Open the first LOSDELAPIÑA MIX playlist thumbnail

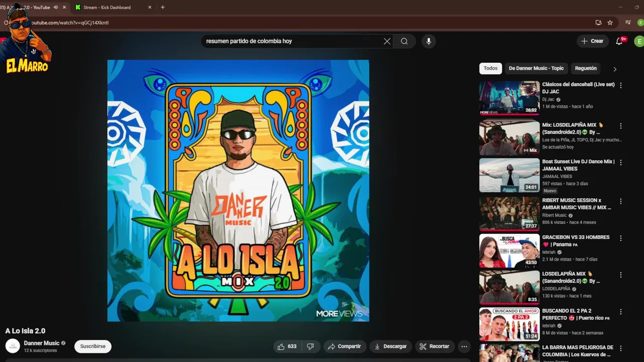pyautogui.click(x=509, y=137)
